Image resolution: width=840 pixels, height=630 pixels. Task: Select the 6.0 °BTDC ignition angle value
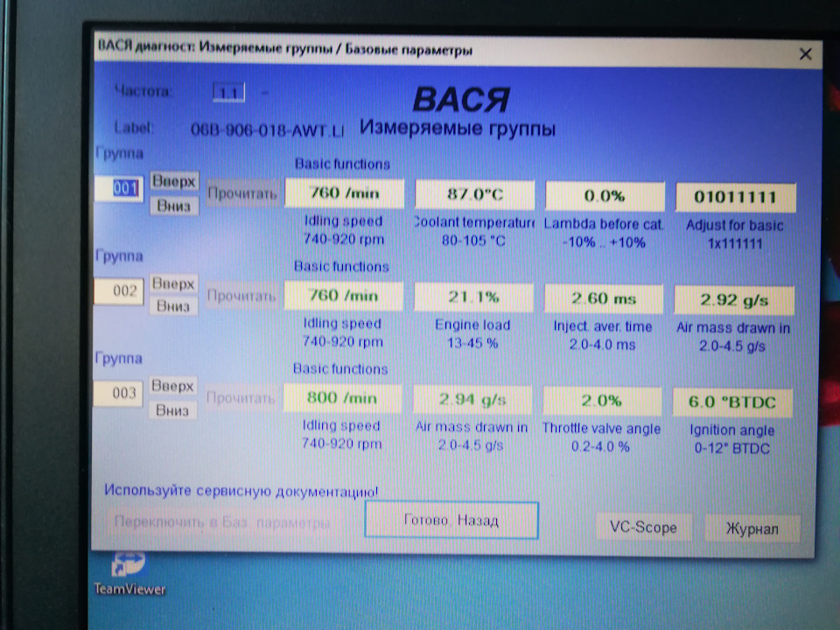tap(732, 402)
